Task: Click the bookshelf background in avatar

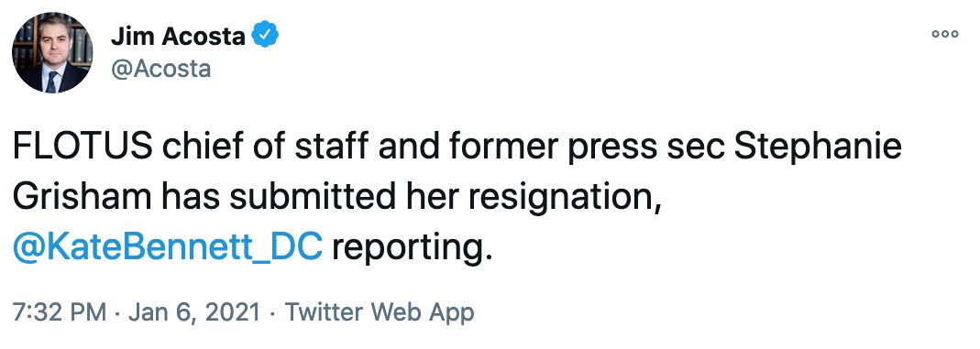Action: [x=78, y=42]
